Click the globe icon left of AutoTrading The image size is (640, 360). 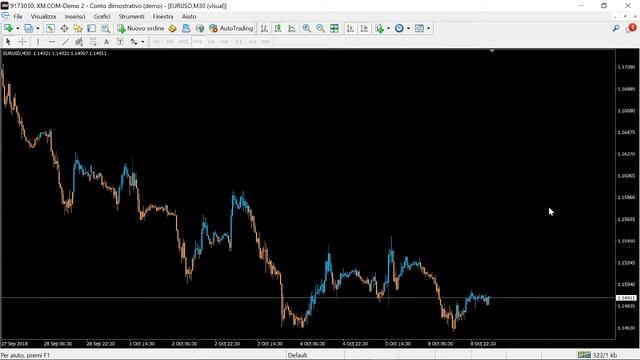[x=200, y=28]
